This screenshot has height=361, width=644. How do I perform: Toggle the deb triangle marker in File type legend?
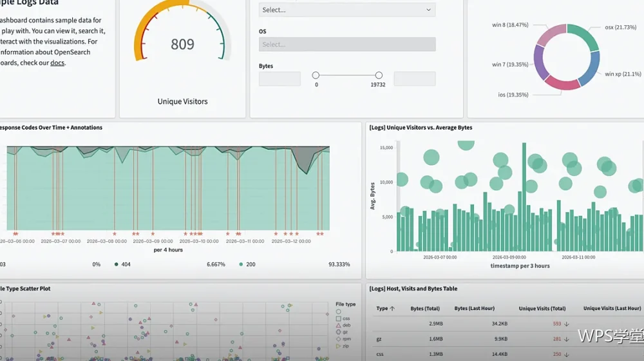pos(339,326)
